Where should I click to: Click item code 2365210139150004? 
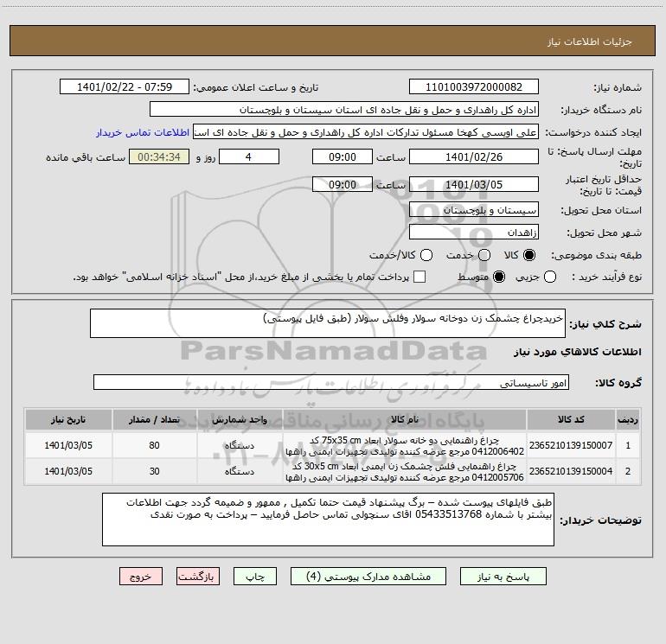[571, 471]
